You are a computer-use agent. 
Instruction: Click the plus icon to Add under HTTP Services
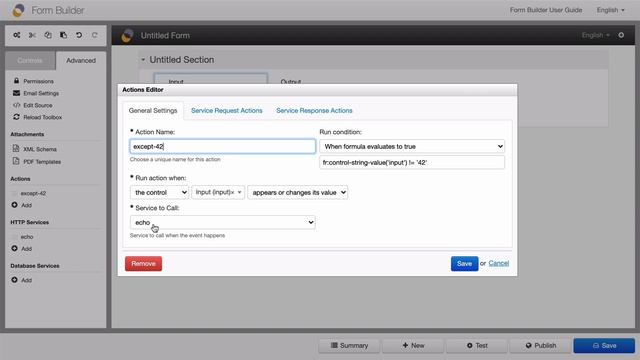pos(15,248)
